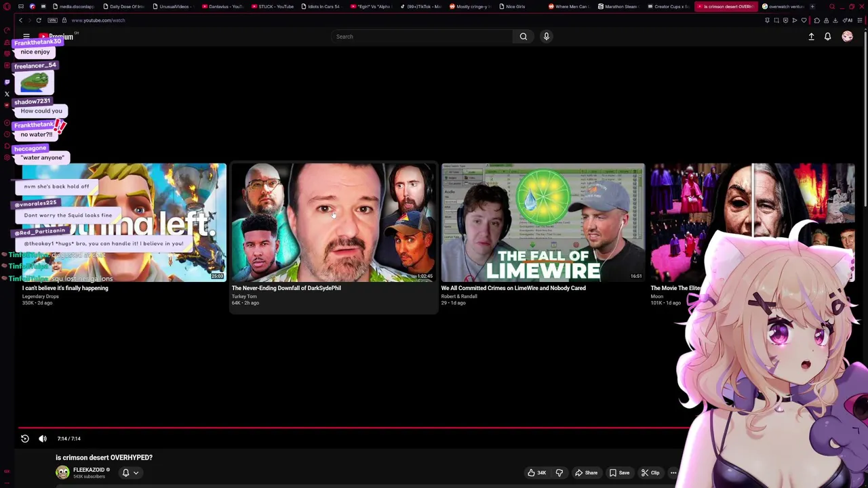Open the account avatar menu
Viewport: 868px width, 488px height.
coord(848,37)
